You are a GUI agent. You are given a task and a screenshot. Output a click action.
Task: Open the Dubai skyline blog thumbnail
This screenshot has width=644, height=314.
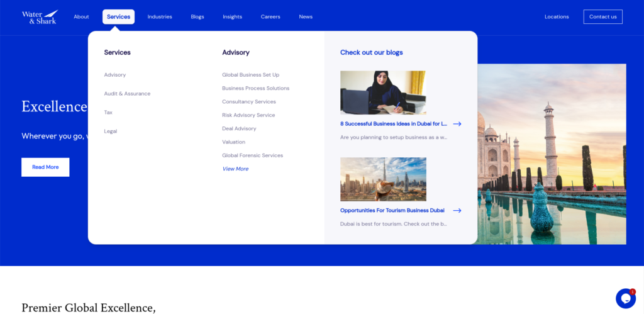click(x=383, y=179)
